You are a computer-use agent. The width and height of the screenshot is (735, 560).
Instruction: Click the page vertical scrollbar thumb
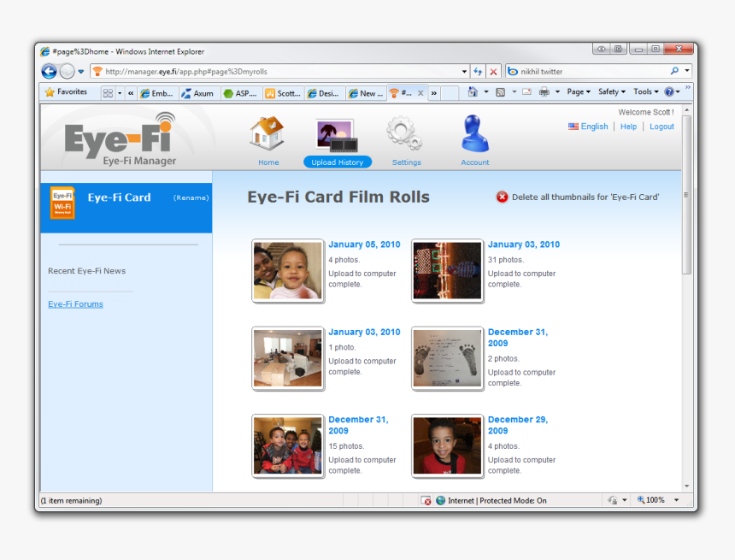coord(686,195)
